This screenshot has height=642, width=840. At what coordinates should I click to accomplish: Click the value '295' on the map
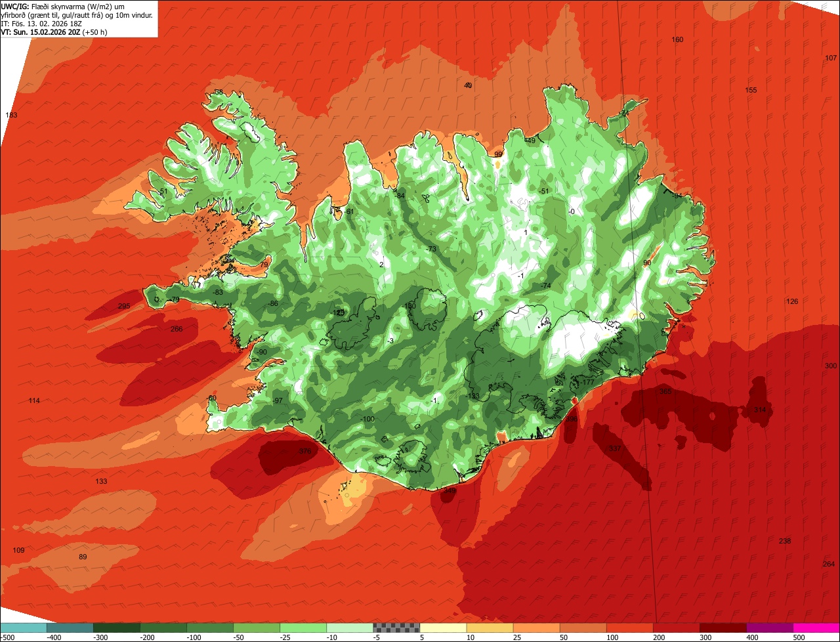tap(124, 307)
